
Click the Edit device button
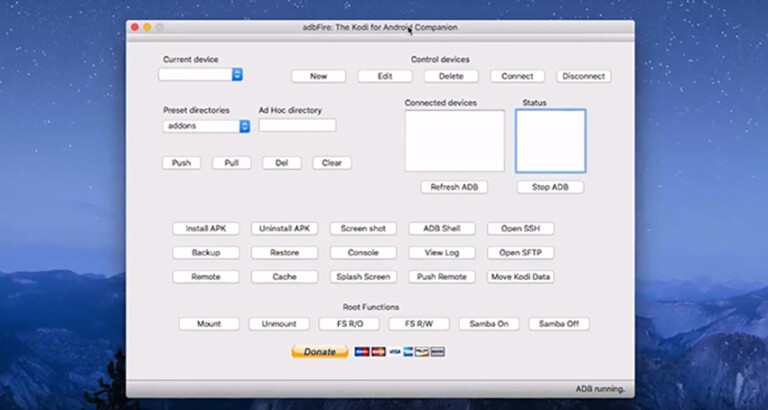[385, 76]
